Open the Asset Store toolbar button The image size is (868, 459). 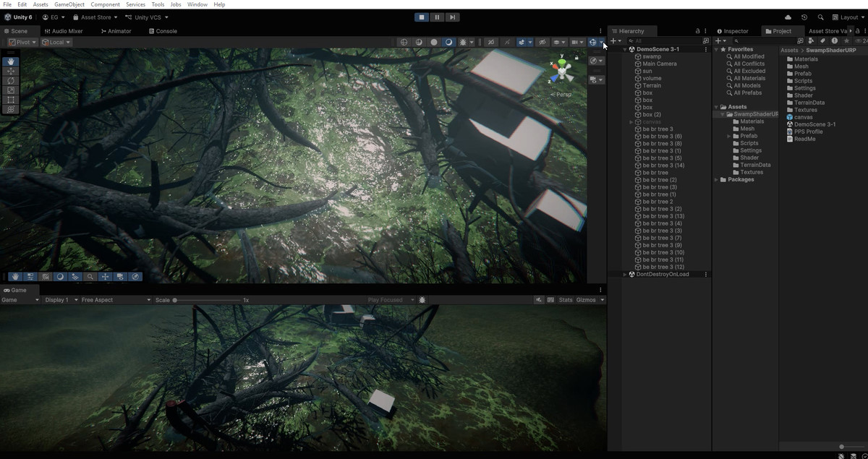(95, 17)
